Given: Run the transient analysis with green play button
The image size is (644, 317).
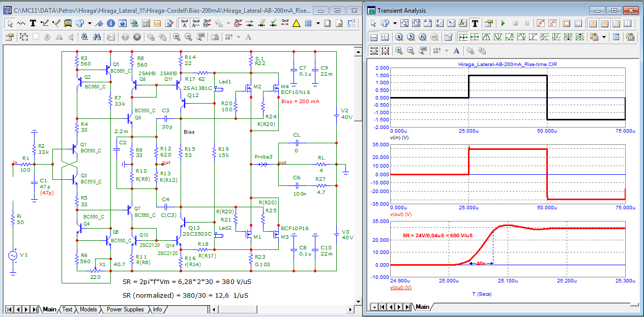Looking at the screenshot, I should (503, 23).
